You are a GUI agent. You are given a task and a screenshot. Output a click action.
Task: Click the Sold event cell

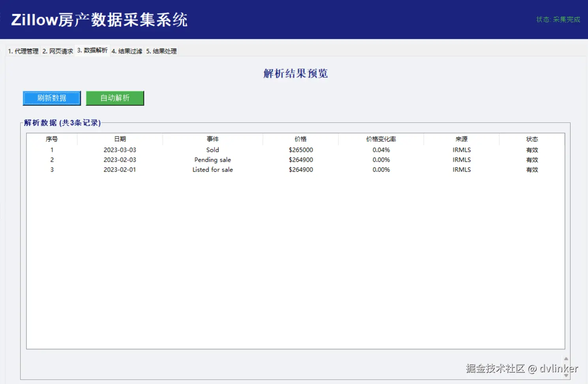(x=212, y=150)
